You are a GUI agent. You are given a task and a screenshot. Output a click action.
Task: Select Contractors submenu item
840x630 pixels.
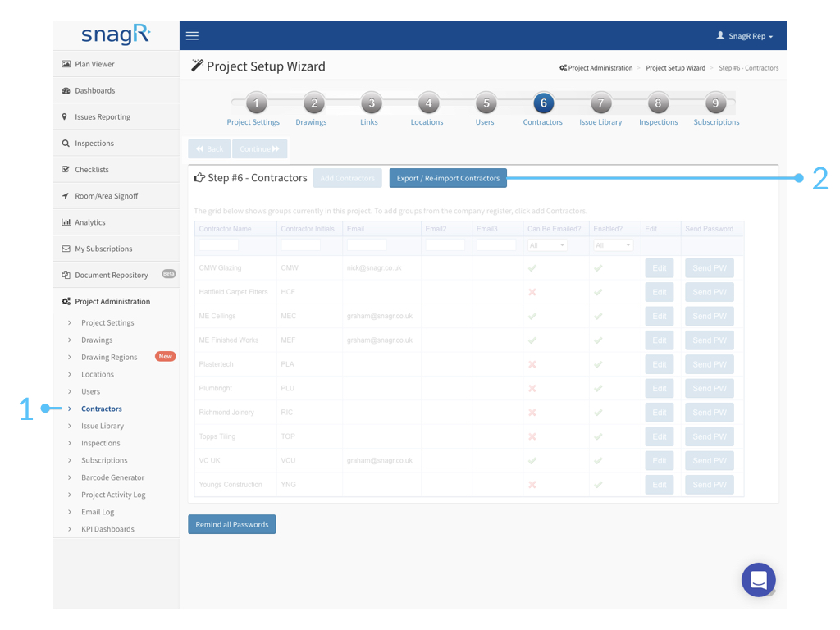(101, 409)
